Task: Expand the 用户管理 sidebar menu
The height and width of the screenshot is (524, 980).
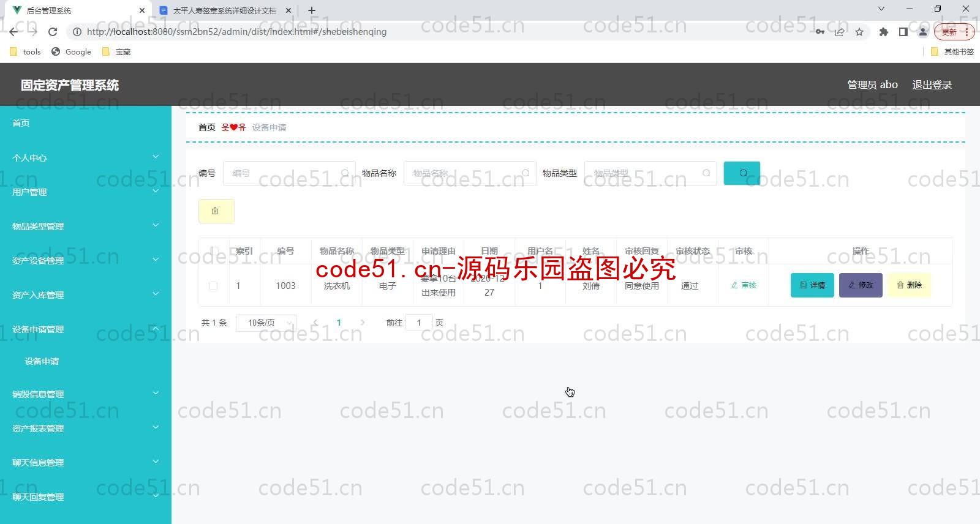Action: (x=86, y=192)
